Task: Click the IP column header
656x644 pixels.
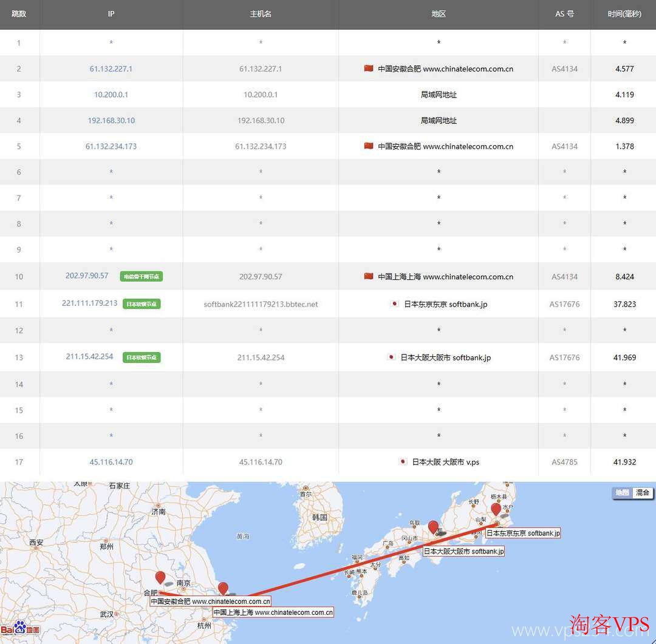Action: [111, 14]
